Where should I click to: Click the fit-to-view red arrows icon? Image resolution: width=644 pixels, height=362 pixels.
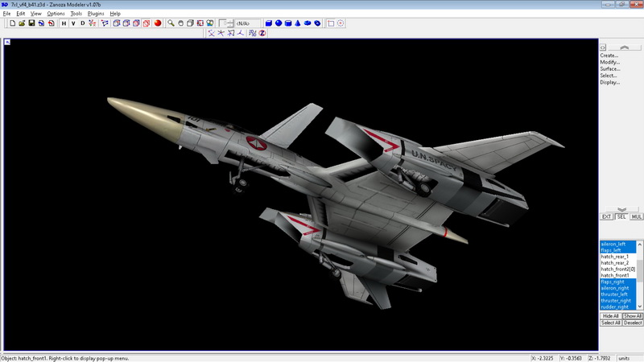(200, 23)
